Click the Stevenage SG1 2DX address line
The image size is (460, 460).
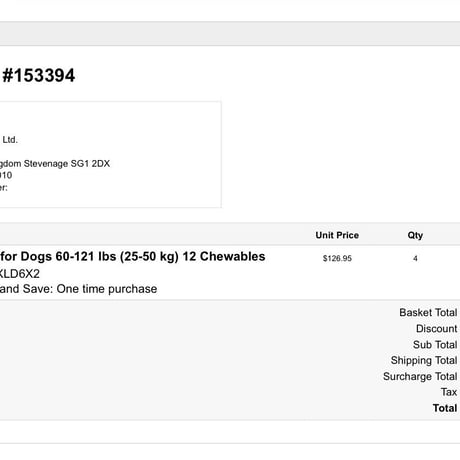[55, 164]
